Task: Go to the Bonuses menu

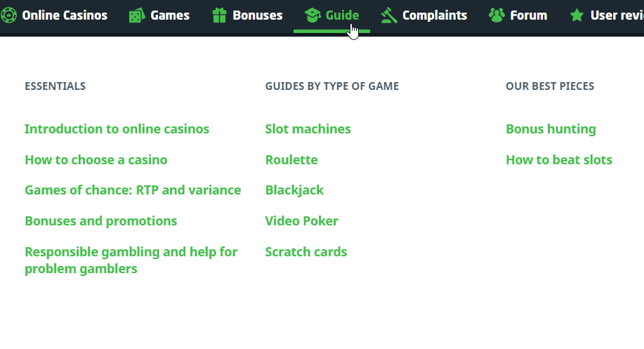Action: pyautogui.click(x=257, y=15)
